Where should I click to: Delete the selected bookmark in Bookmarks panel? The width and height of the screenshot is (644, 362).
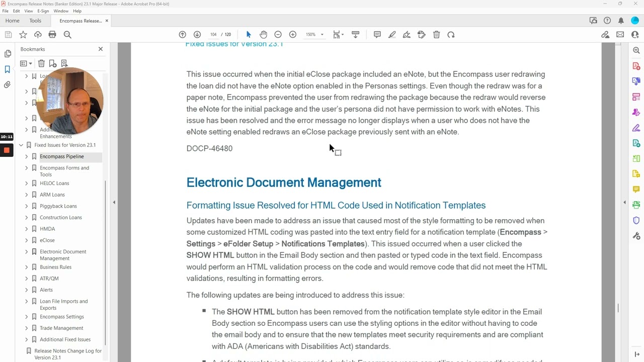[x=41, y=63]
